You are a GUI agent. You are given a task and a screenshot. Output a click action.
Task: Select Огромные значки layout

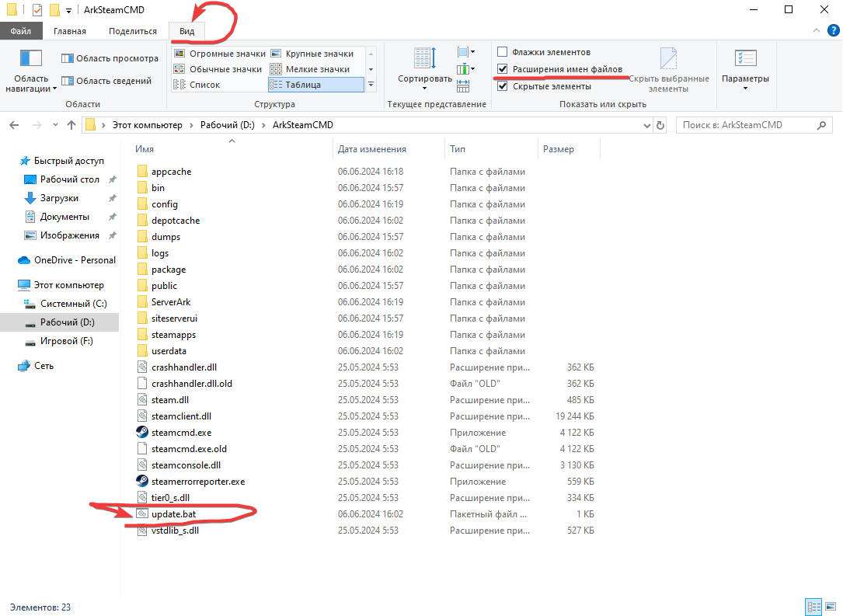[x=219, y=54]
